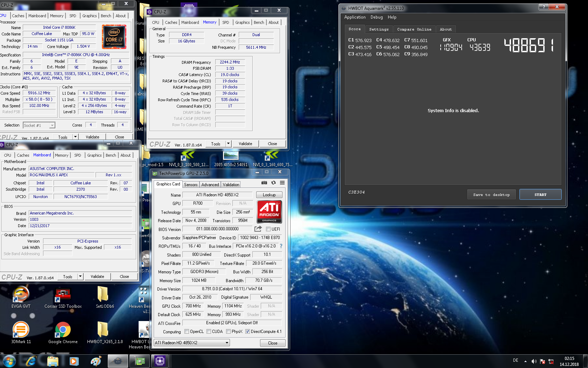Open EVGA GVT desktop icon
Screen dimensions: 588x368
pos(21,297)
